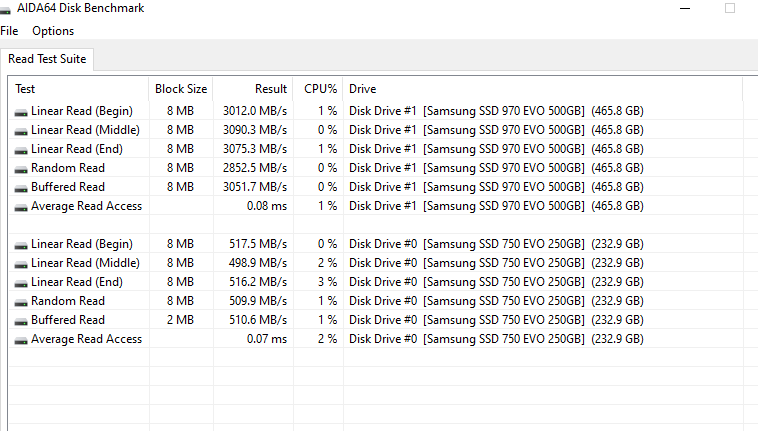This screenshot has width=758, height=431.
Task: Click the 498.9 MB/s result value
Action: pyautogui.click(x=258, y=263)
